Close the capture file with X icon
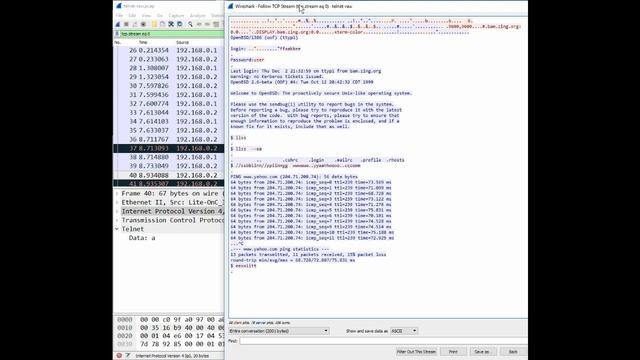 click(x=171, y=24)
